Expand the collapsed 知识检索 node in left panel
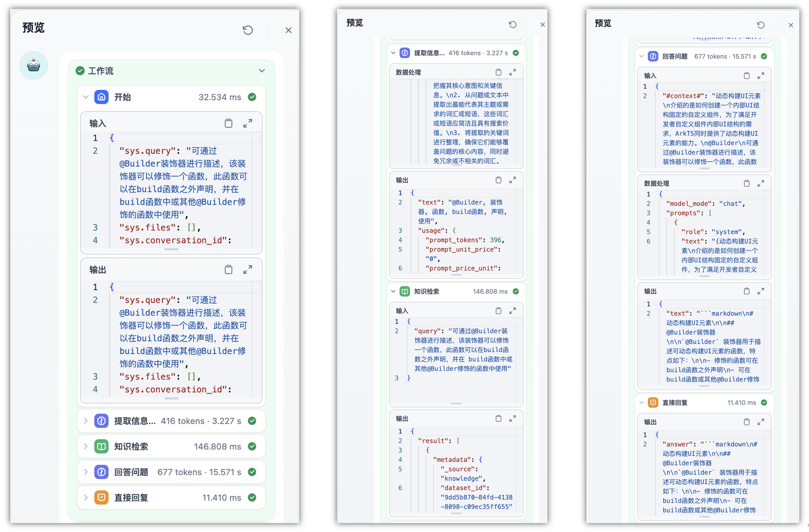 point(86,446)
